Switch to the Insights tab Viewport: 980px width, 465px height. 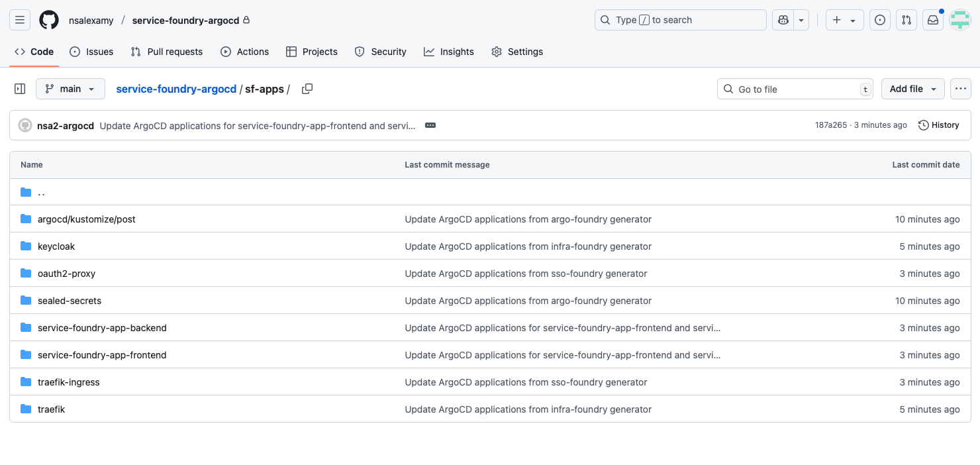tap(449, 52)
